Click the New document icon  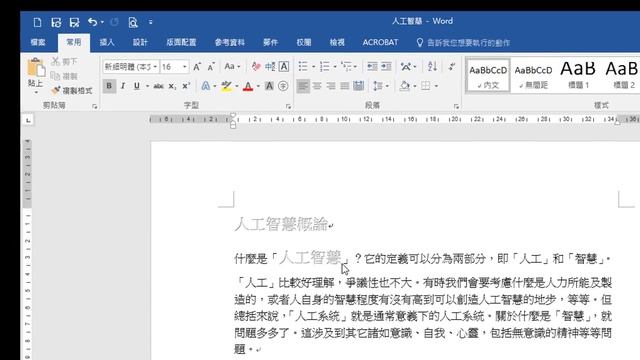coord(37,22)
